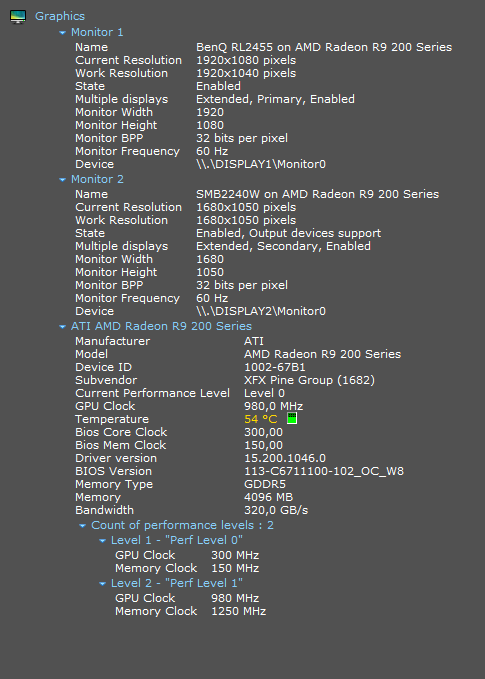
Task: Collapse the ATI AMD Radeon R9 200 Series arrow
Action: point(63,327)
